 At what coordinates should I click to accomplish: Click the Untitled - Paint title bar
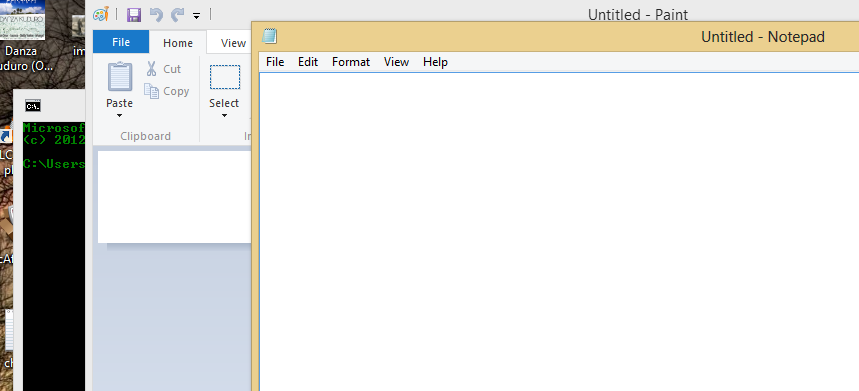tap(638, 14)
